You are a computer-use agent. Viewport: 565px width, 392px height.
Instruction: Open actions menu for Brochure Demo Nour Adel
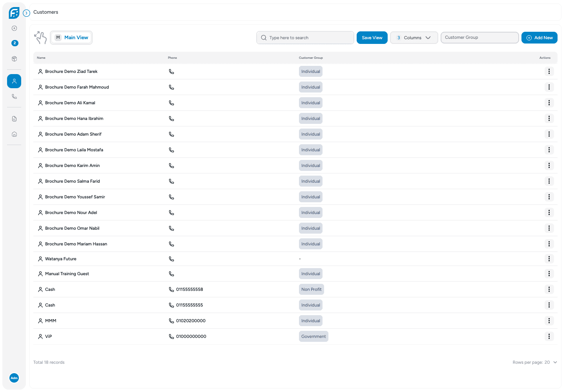[549, 212]
